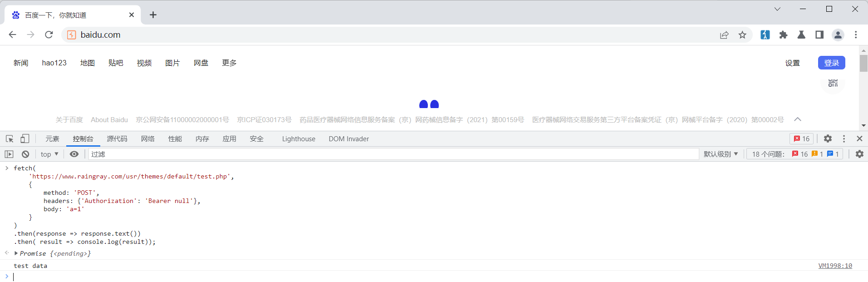
Task: Open the 安全 (Security) tab
Action: 257,139
